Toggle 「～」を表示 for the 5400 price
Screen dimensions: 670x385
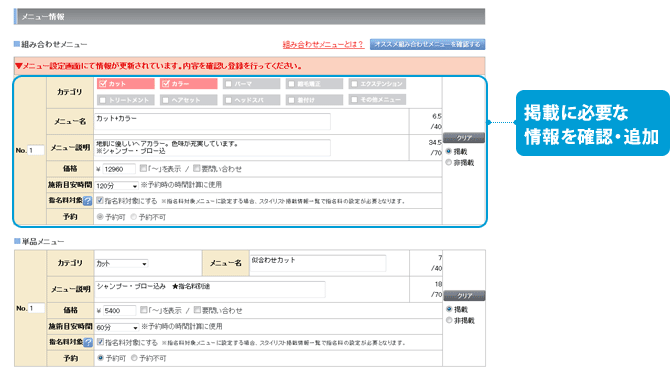coord(144,310)
